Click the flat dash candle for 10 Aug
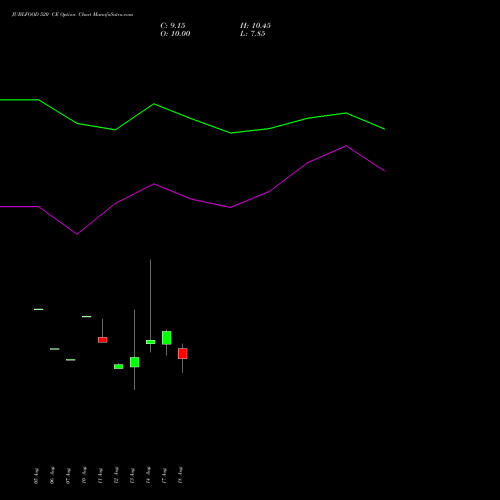This screenshot has height=500, width=500. click(x=87, y=316)
